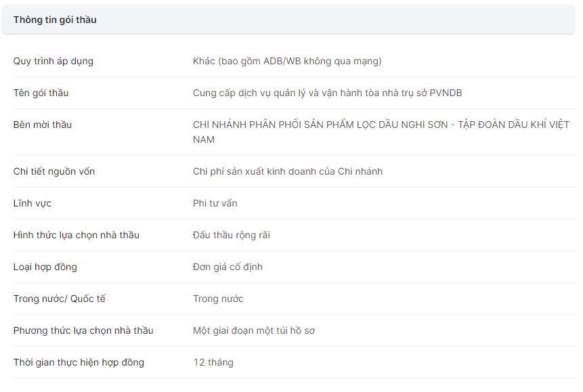Click the "Thông tin gói thầu" section header

[x=55, y=20]
